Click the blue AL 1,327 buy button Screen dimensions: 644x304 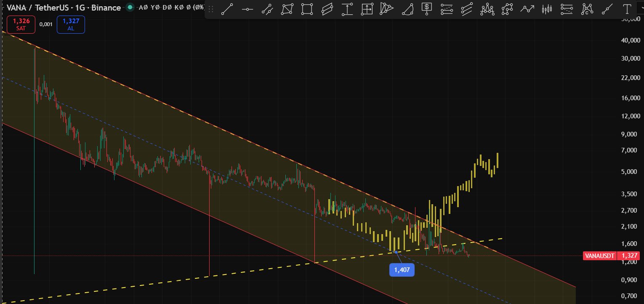(x=71, y=24)
